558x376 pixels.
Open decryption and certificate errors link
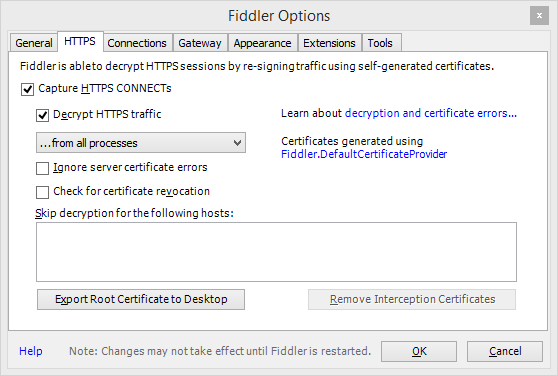pos(431,113)
